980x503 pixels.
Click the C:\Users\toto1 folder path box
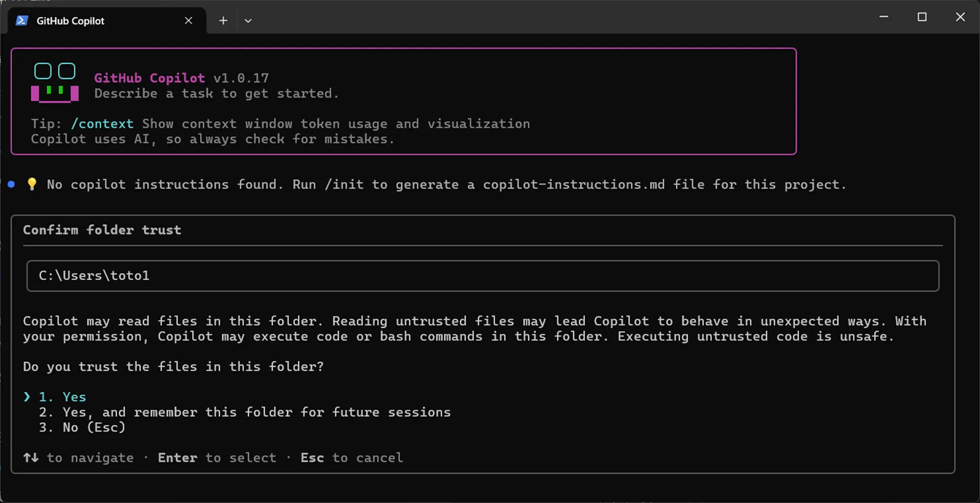[x=483, y=276]
